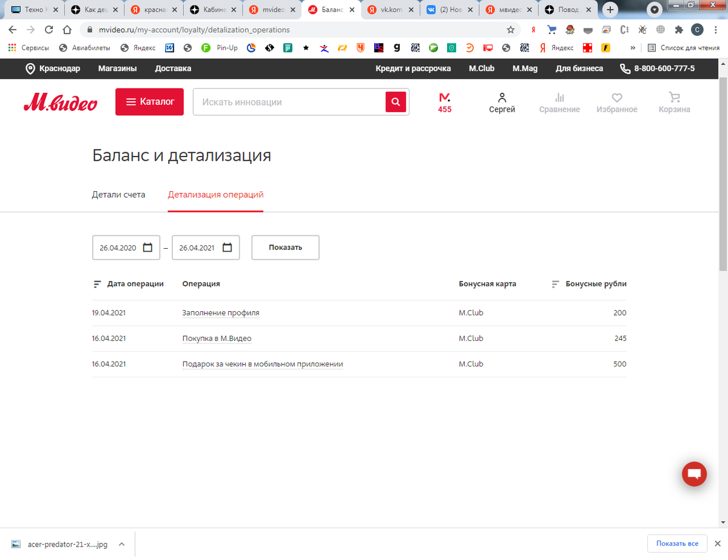The width and height of the screenshot is (728, 560).
Task: Switch to Детализация операций tab
Action: point(215,195)
